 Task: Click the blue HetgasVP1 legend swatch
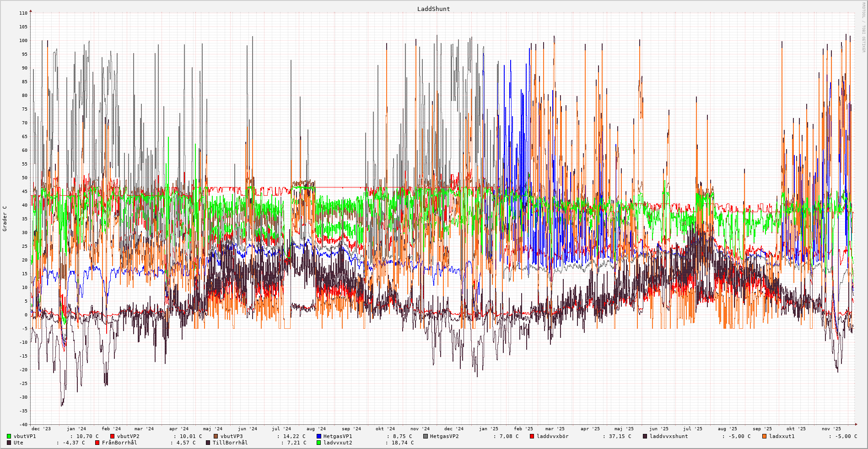[x=319, y=436]
